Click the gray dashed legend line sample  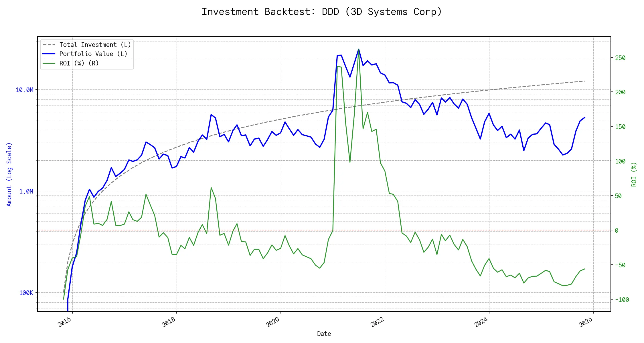(x=49, y=45)
